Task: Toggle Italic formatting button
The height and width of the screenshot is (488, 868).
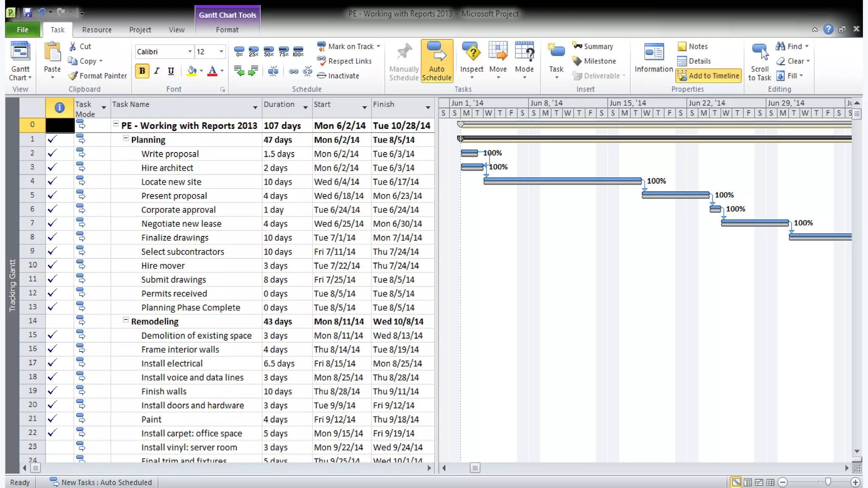Action: [x=157, y=71]
